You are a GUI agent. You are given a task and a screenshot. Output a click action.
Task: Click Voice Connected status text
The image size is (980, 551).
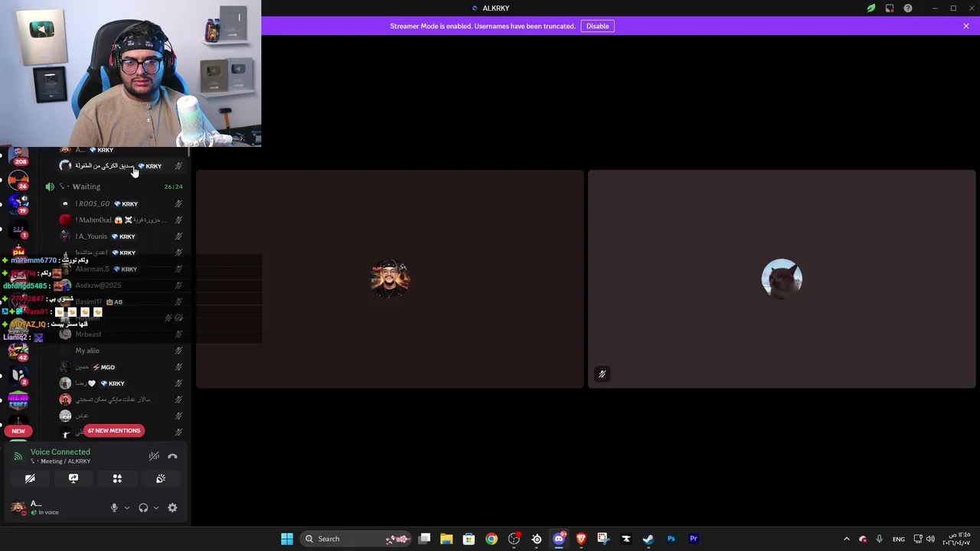coord(60,452)
